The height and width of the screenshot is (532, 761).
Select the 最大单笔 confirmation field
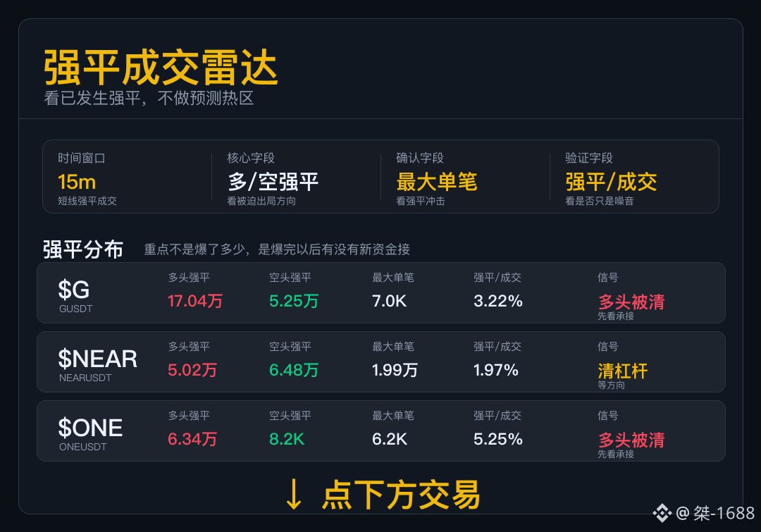[x=437, y=182]
